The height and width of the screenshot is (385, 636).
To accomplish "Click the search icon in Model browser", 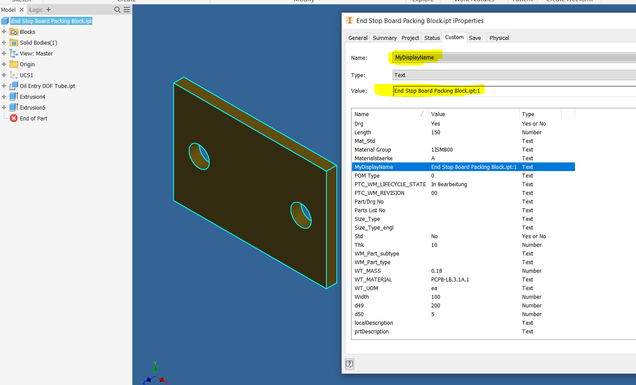I will [x=117, y=9].
